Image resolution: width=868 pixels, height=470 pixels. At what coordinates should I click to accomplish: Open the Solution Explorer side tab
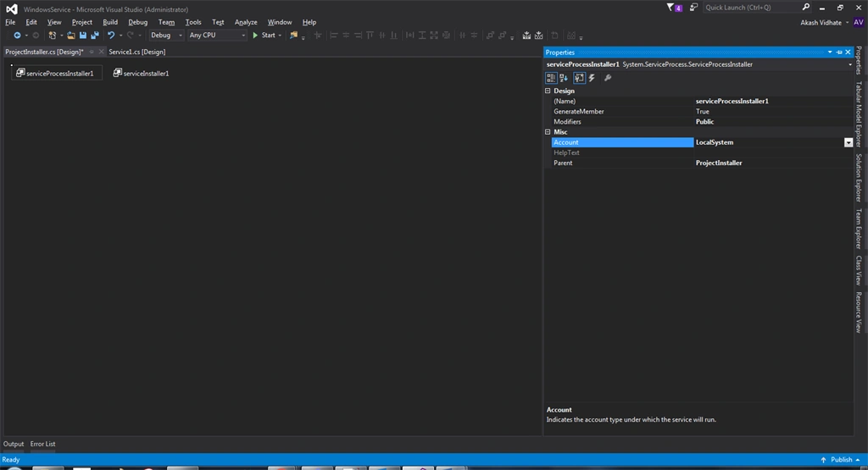pos(859,178)
